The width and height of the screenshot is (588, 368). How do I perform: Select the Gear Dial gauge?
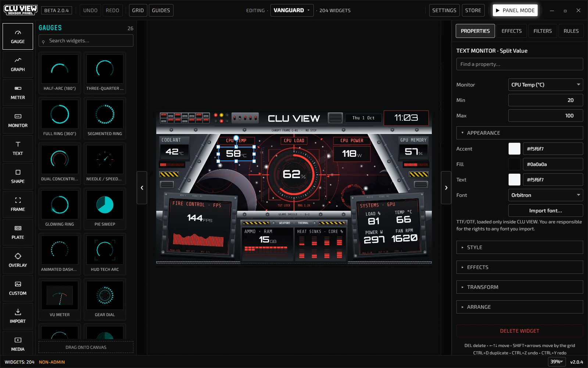pyautogui.click(x=105, y=299)
